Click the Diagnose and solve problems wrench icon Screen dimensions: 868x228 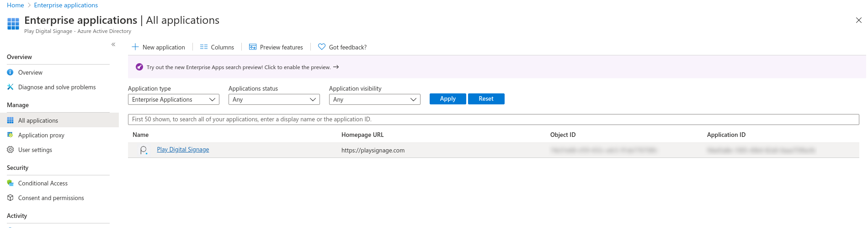10,87
